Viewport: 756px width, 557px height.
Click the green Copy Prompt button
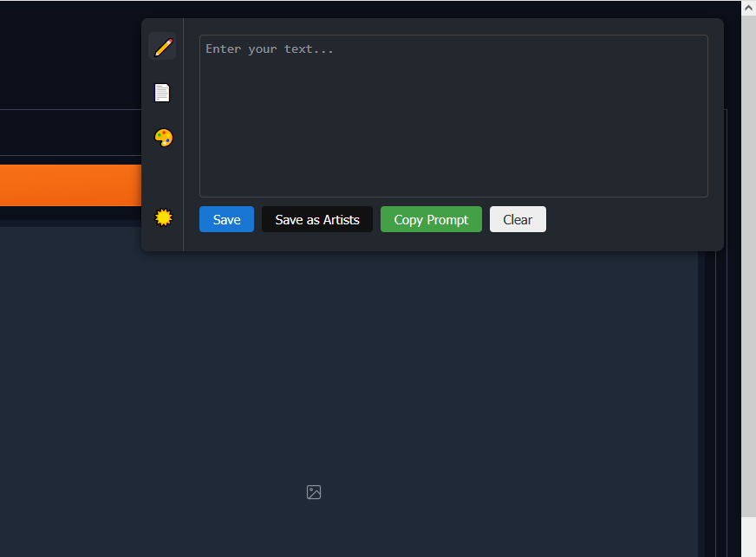tap(431, 219)
